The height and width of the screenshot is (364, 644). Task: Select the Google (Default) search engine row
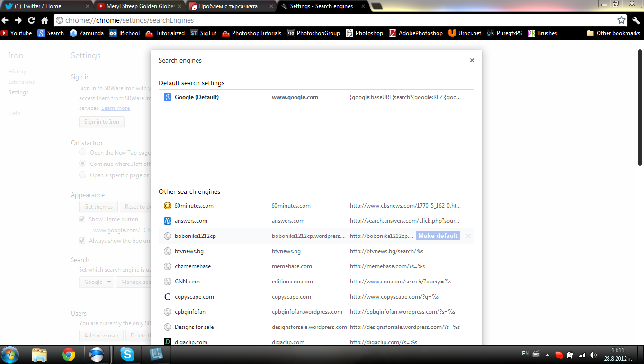click(x=316, y=97)
